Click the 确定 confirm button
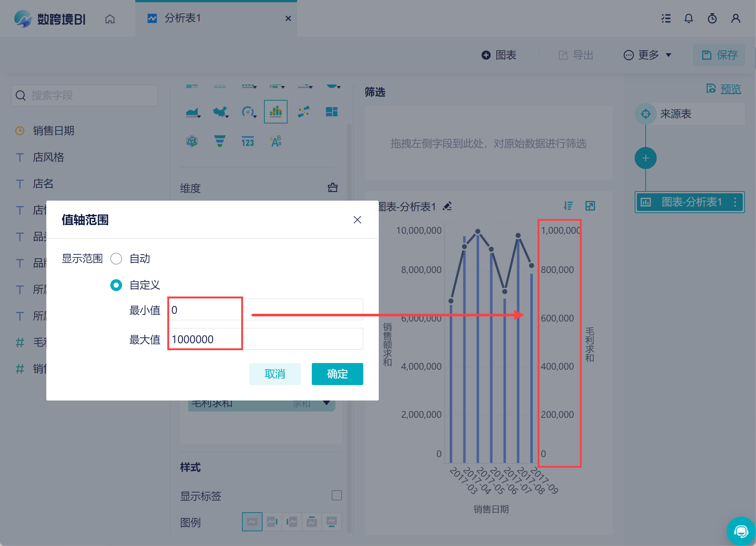The width and height of the screenshot is (756, 546). (337, 374)
